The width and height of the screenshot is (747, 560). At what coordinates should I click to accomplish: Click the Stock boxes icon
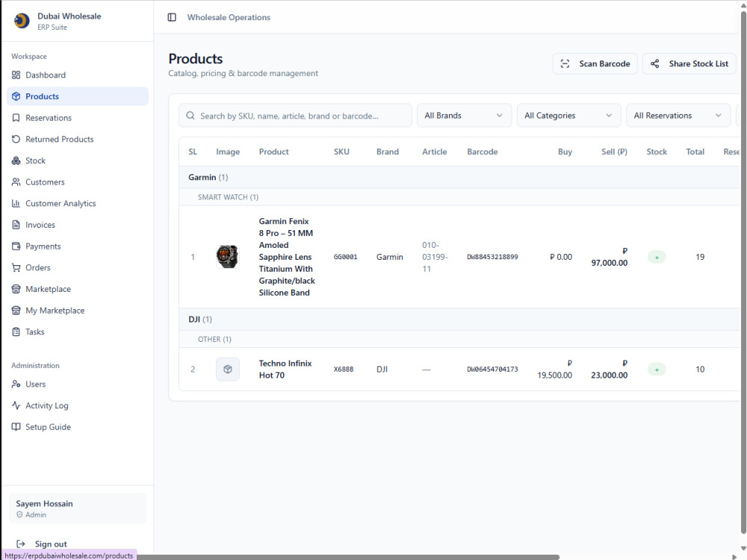point(16,161)
